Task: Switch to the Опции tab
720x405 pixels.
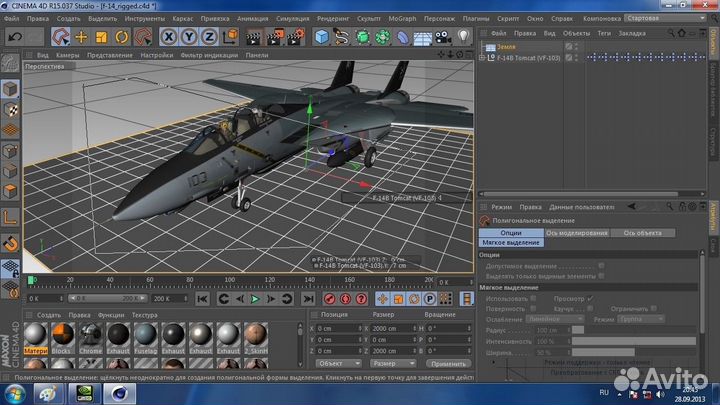Action: point(511,233)
